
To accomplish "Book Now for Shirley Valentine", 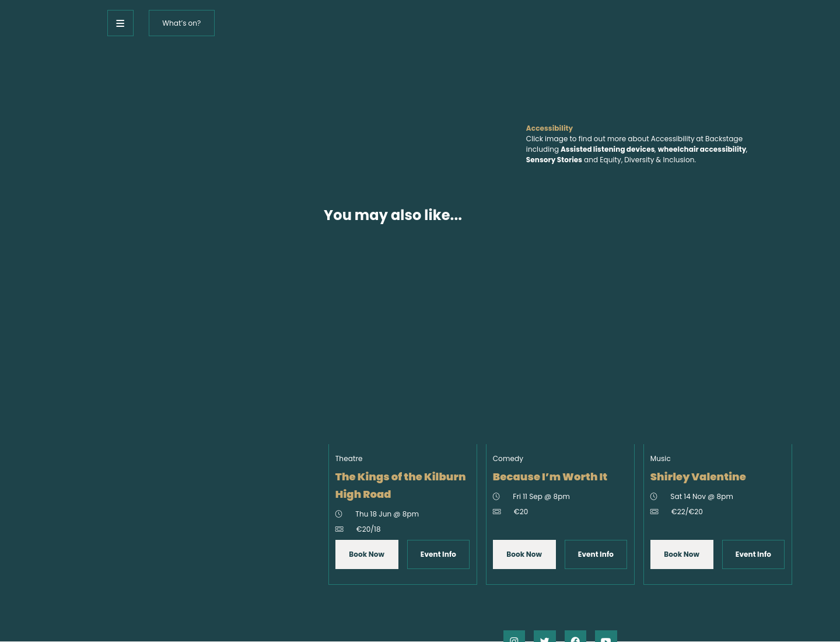I will 682,554.
